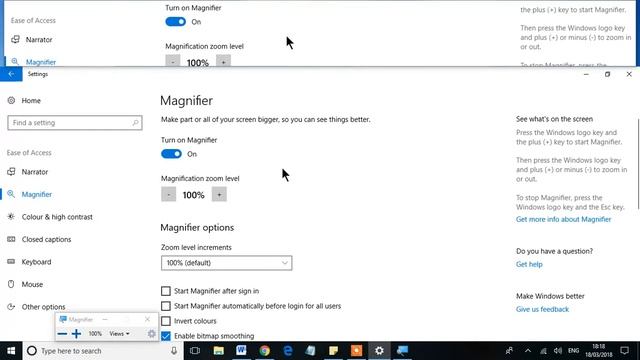Image resolution: width=640 pixels, height=360 pixels.
Task: Open the Views menu in Magnifier toolbar
Action: pyautogui.click(x=119, y=334)
